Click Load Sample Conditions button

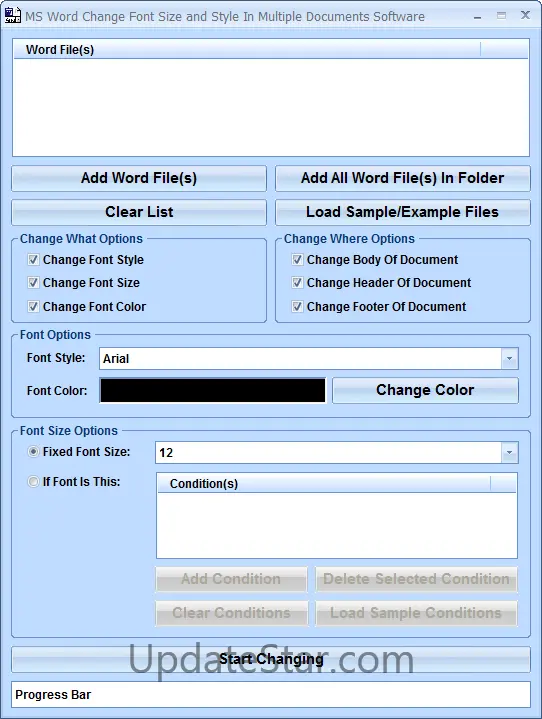(x=416, y=613)
